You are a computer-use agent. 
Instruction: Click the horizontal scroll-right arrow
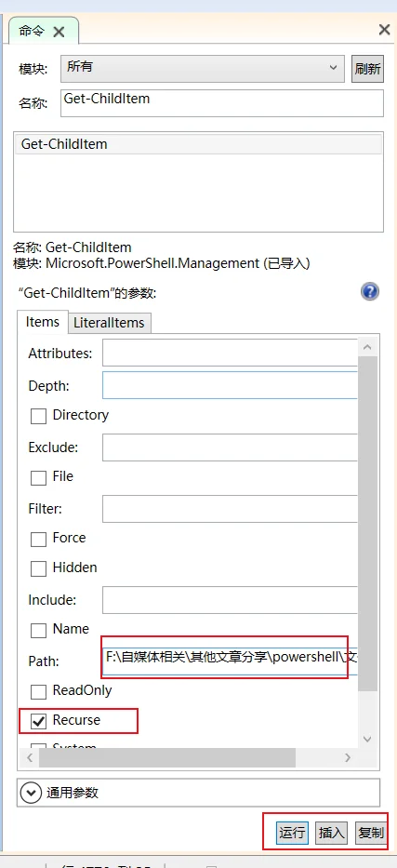click(x=348, y=757)
